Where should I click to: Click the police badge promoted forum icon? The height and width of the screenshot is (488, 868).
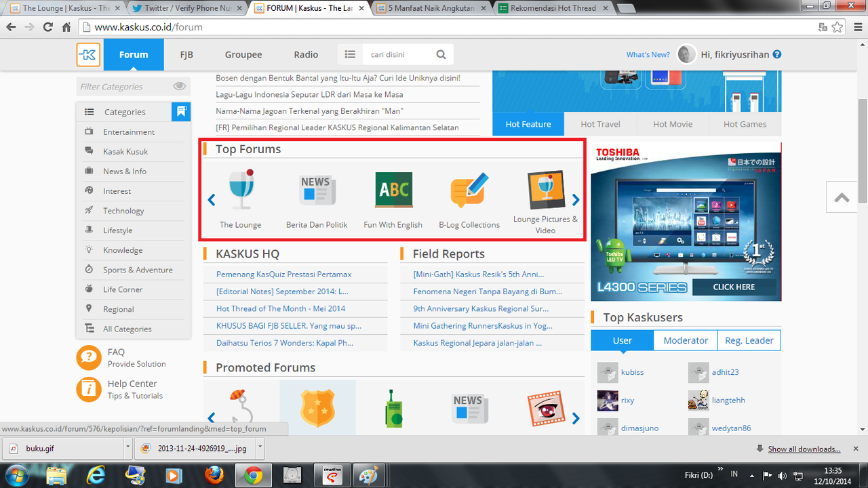tap(317, 407)
